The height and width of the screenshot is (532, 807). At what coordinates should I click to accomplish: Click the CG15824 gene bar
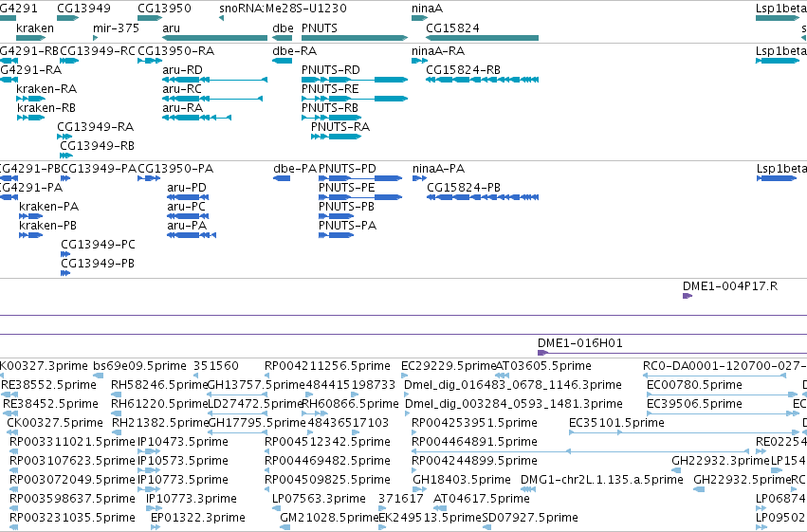tap(483, 38)
